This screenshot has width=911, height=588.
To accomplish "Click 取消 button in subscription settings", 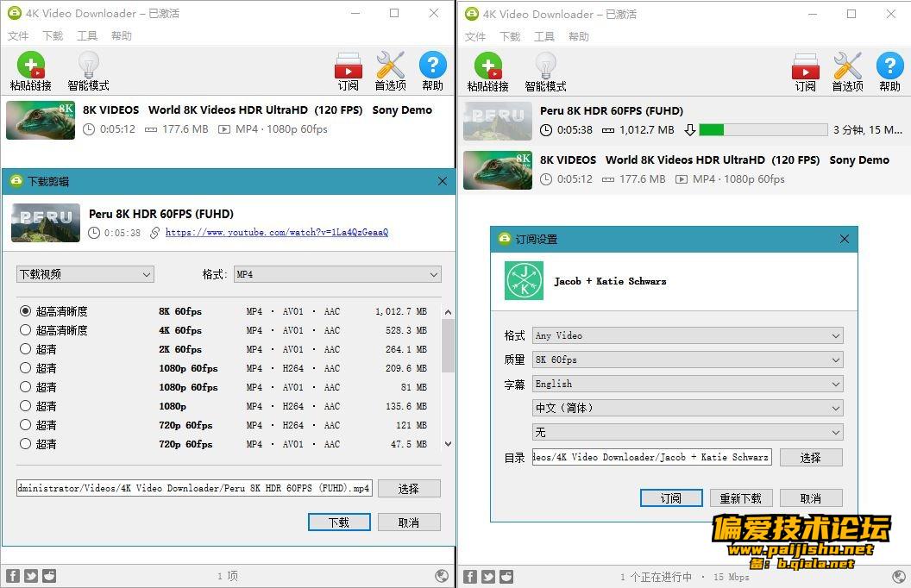I will coord(810,498).
